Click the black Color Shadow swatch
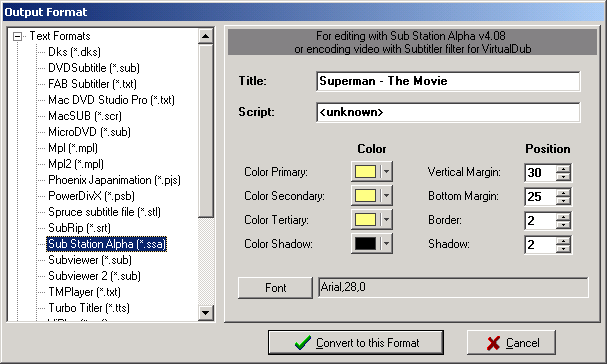Screen dimensions: 607x364 click(365, 244)
